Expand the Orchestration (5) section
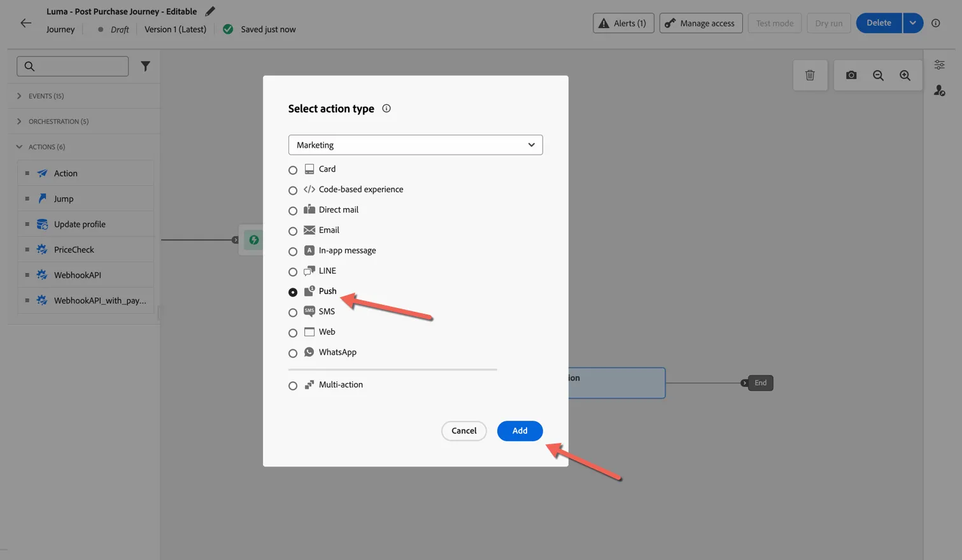The width and height of the screenshot is (962, 560). 19,122
